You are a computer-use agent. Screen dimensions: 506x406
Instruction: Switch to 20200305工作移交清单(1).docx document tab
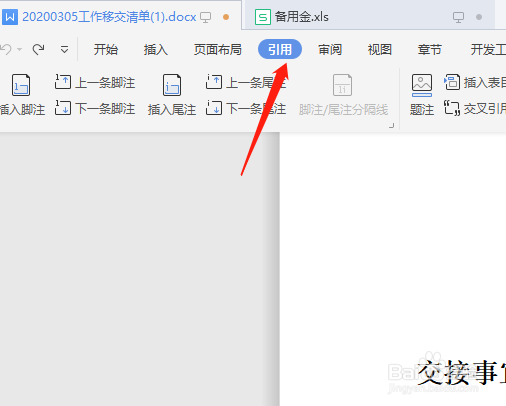click(x=120, y=16)
